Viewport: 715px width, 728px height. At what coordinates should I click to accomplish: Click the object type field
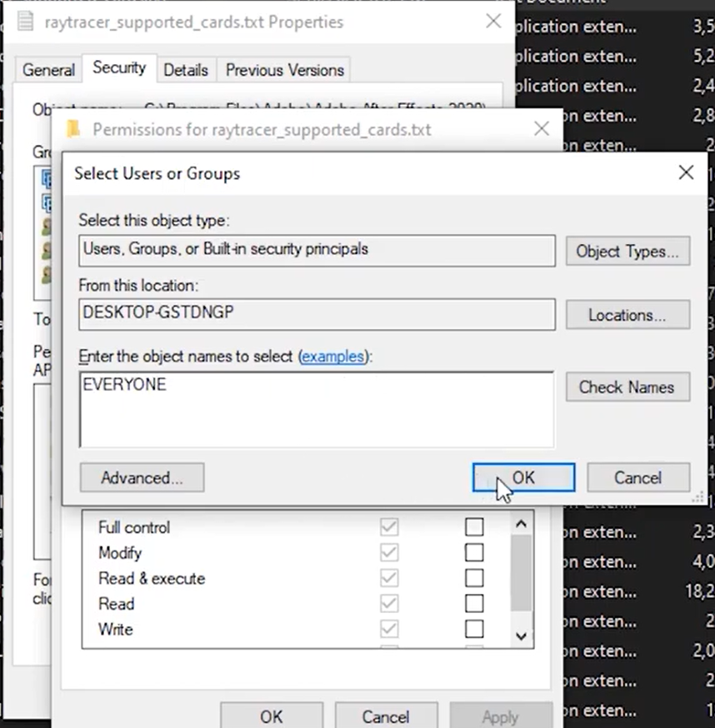317,251
